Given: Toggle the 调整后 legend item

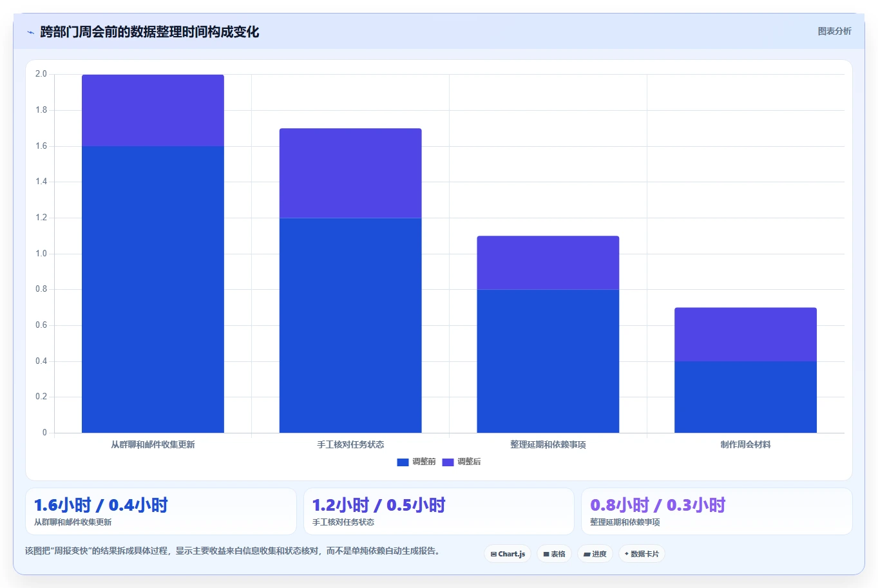Looking at the screenshot, I should tap(461, 462).
